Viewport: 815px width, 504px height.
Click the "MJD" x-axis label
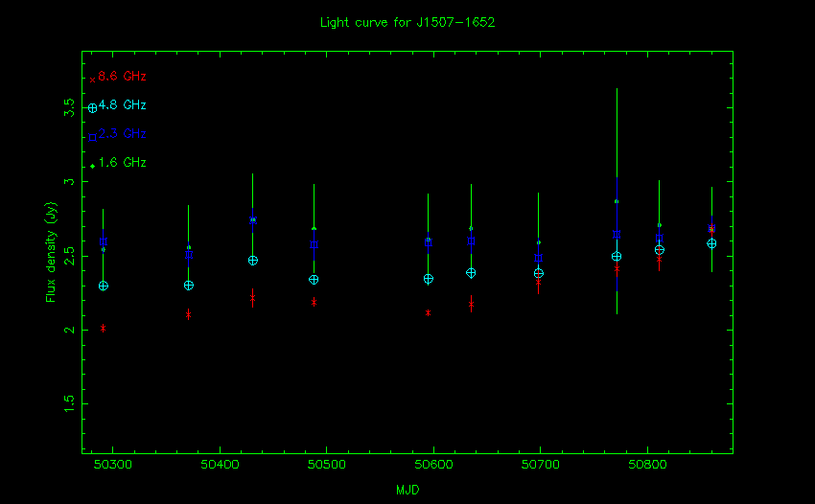tap(407, 490)
